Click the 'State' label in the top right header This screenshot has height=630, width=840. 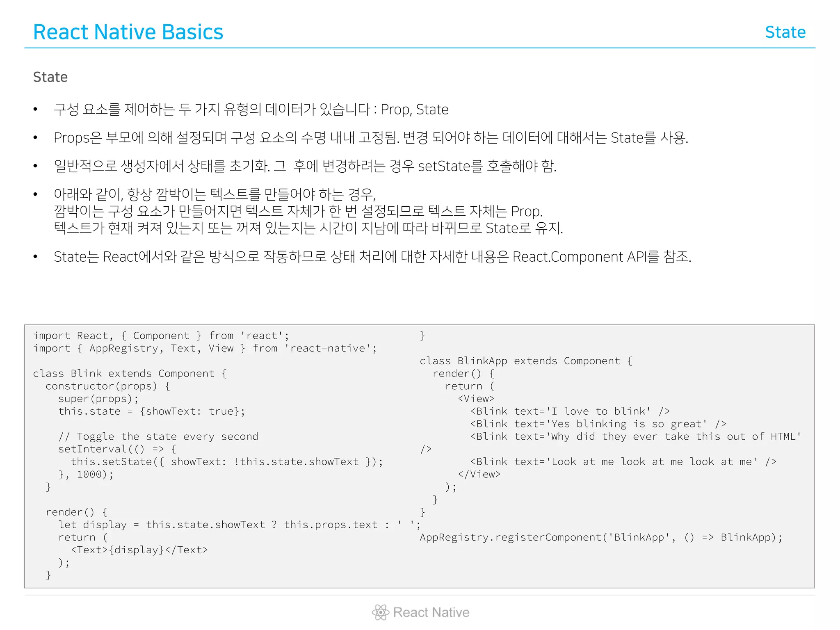point(785,32)
